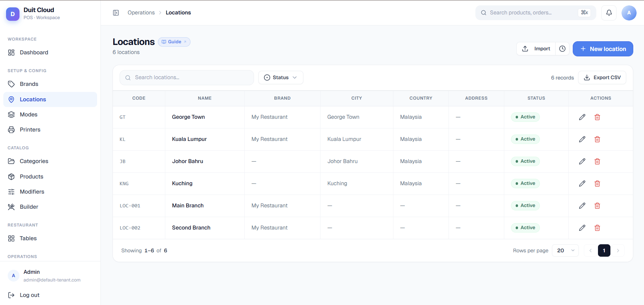
Task: Open import history clock icon
Action: pyautogui.click(x=562, y=49)
